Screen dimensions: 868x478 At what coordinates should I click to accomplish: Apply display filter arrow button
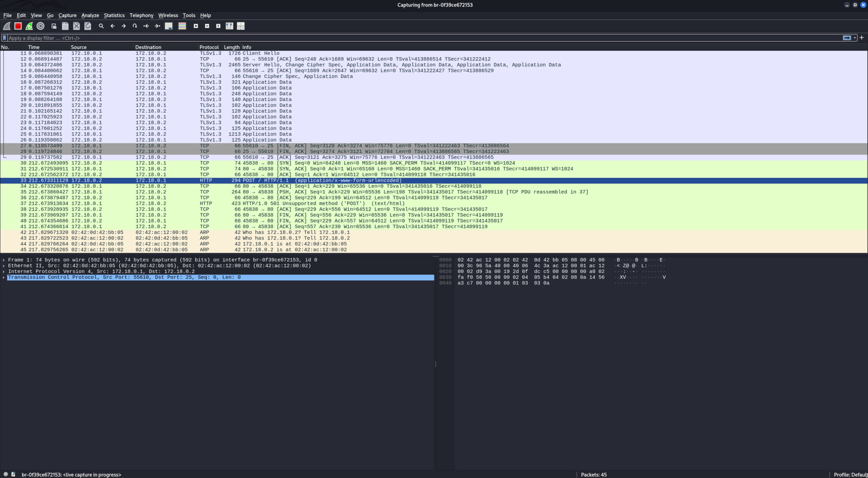tap(847, 38)
